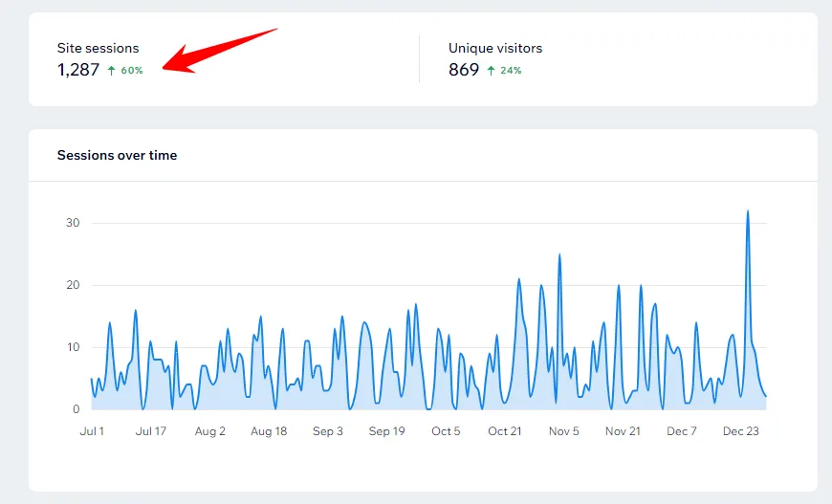Click the Dec 23 date label
The height and width of the screenshot is (504, 832).
pyautogui.click(x=741, y=431)
